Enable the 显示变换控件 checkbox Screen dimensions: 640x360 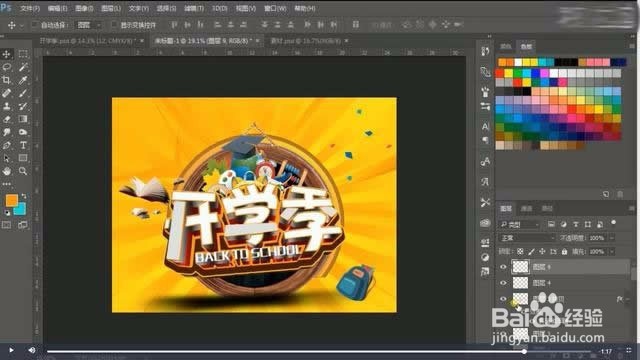(114, 25)
